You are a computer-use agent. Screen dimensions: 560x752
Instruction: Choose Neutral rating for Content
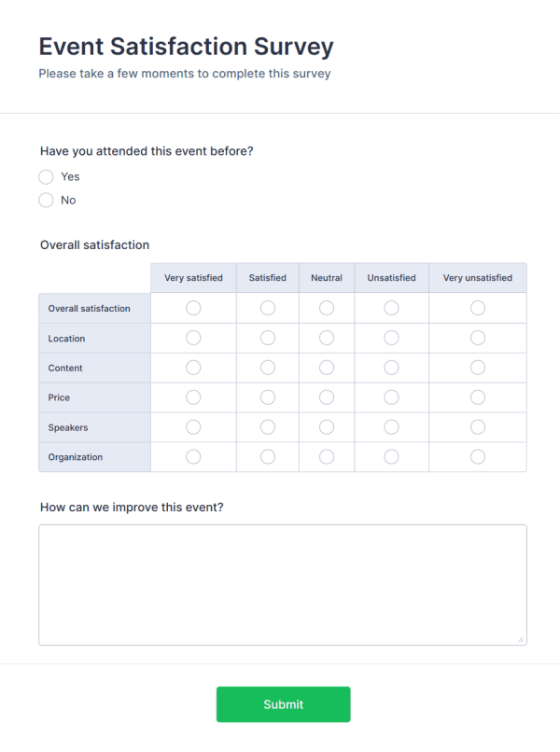(327, 368)
